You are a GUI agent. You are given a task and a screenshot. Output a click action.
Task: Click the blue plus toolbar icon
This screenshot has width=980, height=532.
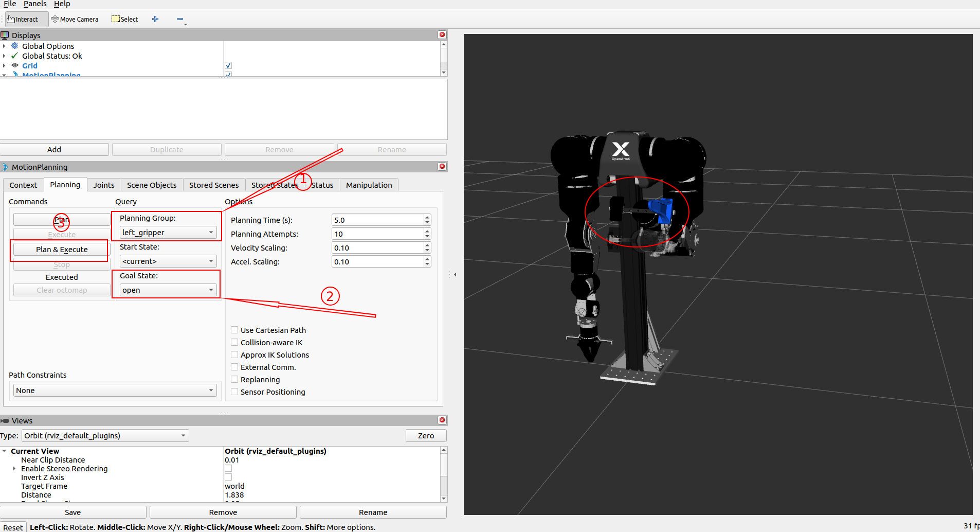click(155, 19)
